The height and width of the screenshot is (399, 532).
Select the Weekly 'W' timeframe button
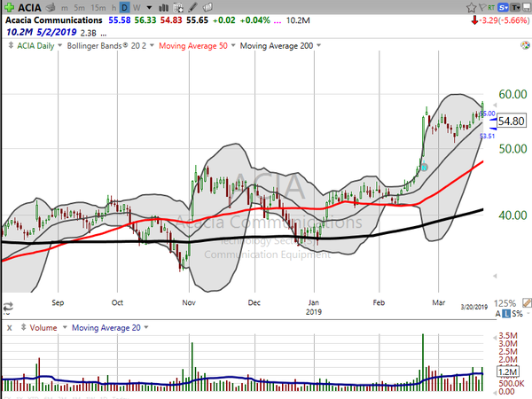pyautogui.click(x=137, y=7)
